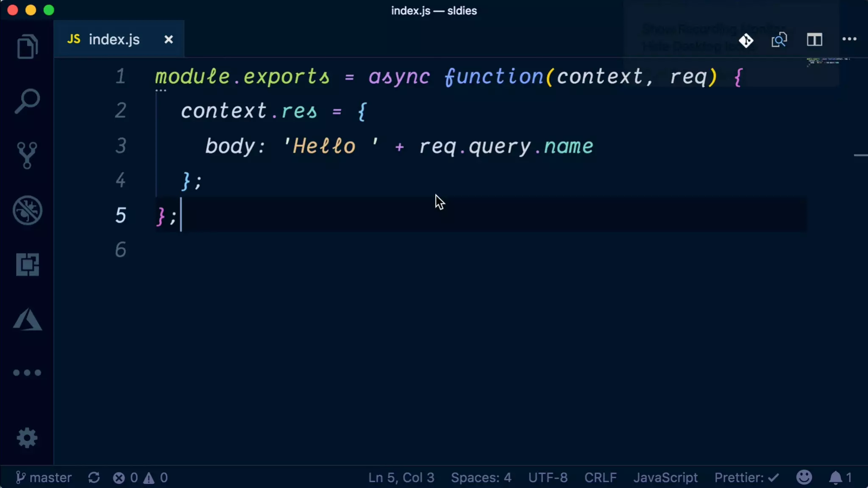Open the Source Control view

click(x=27, y=155)
